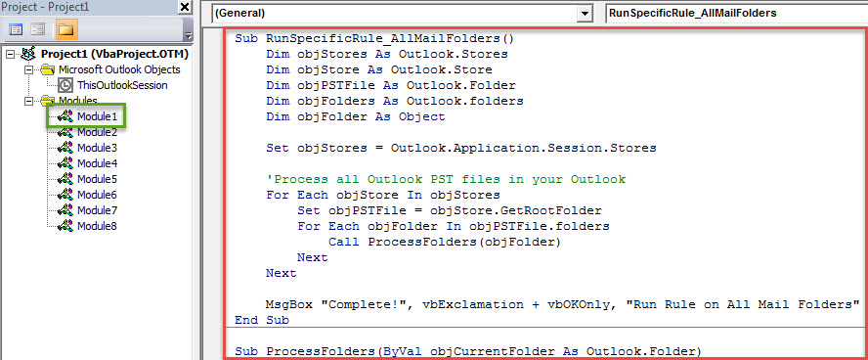Toggle Folders view in Project panel
The width and height of the screenshot is (868, 360).
[66, 29]
